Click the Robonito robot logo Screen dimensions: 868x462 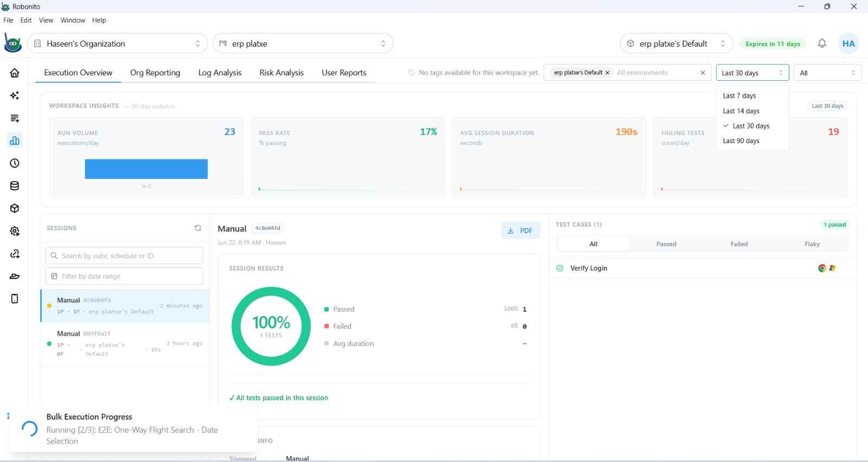click(12, 43)
